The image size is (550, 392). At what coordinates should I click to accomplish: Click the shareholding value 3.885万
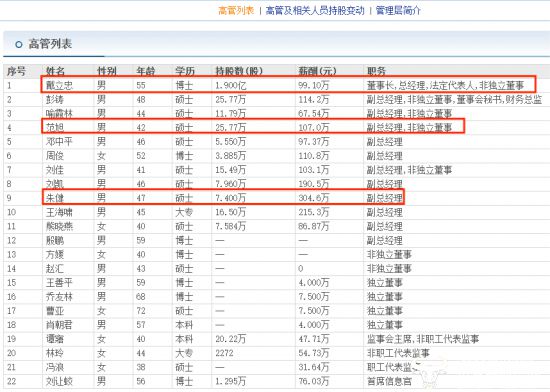pos(230,156)
